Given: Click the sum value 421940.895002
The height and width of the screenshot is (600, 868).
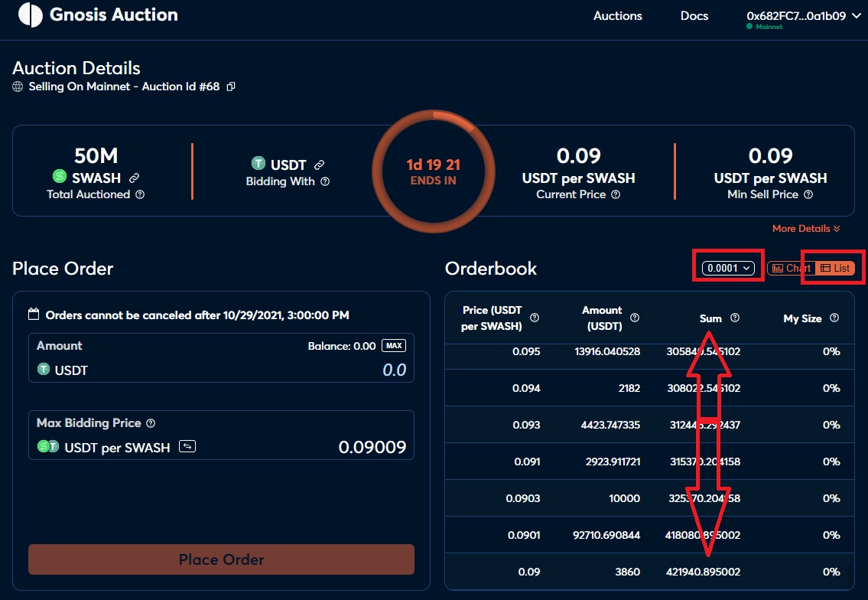Looking at the screenshot, I should (703, 572).
